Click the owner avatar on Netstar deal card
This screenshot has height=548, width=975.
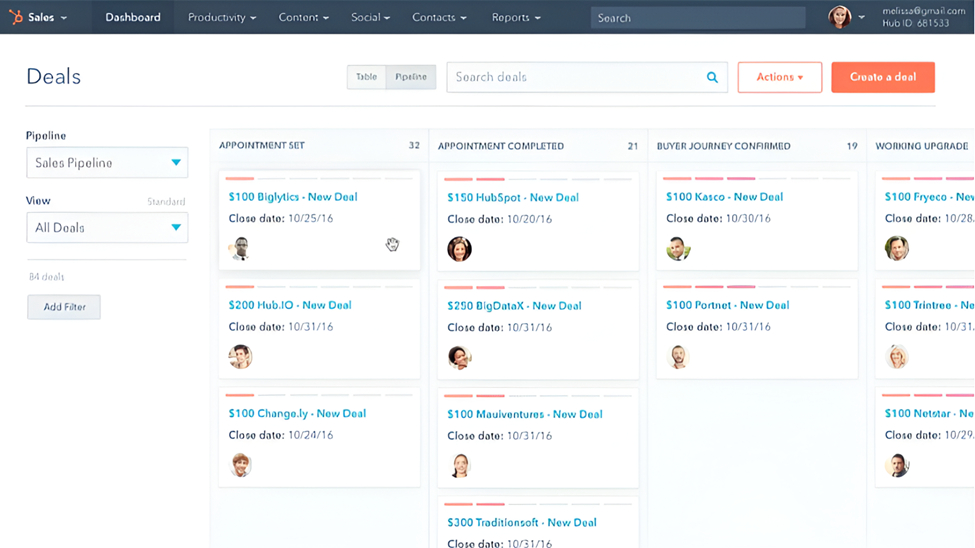coord(897,465)
